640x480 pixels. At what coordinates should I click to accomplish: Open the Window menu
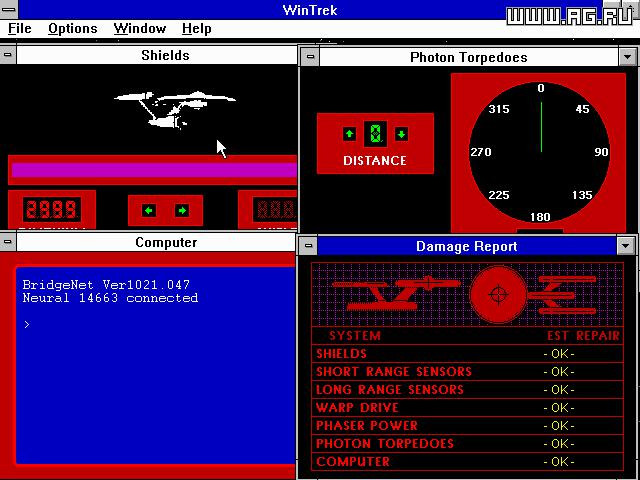[x=140, y=29]
